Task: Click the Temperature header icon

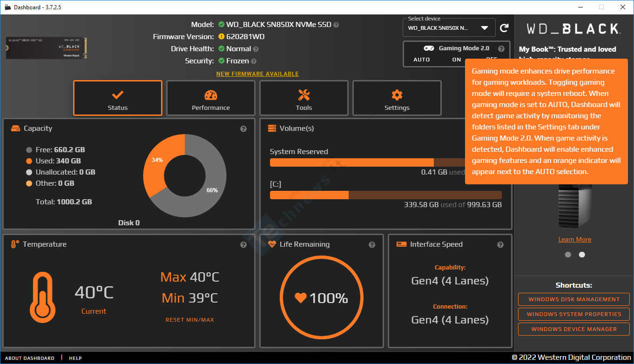Action: 15,244
